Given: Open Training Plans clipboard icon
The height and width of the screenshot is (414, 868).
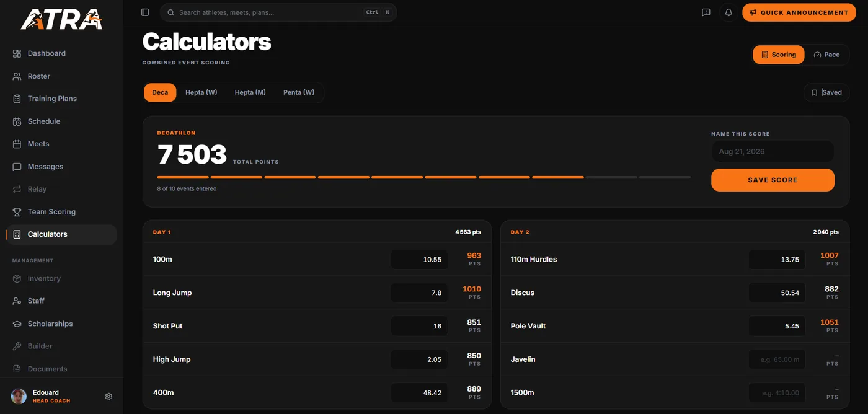Looking at the screenshot, I should (17, 99).
